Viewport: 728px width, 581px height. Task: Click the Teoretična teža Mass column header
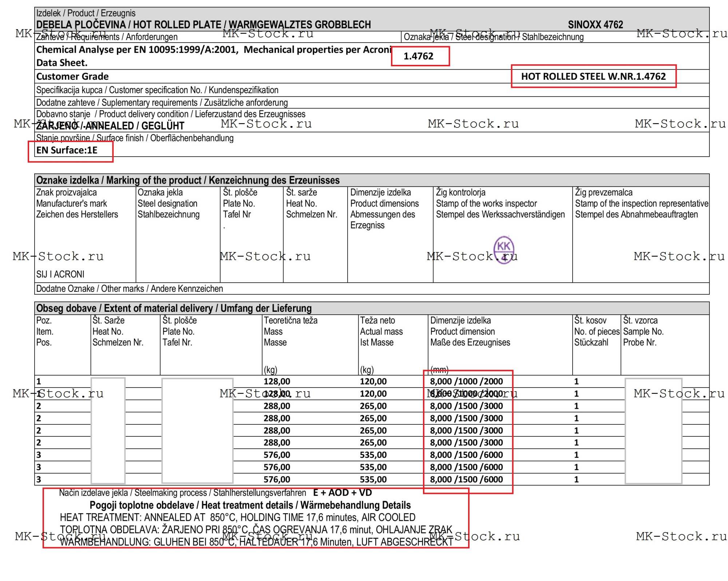[291, 331]
